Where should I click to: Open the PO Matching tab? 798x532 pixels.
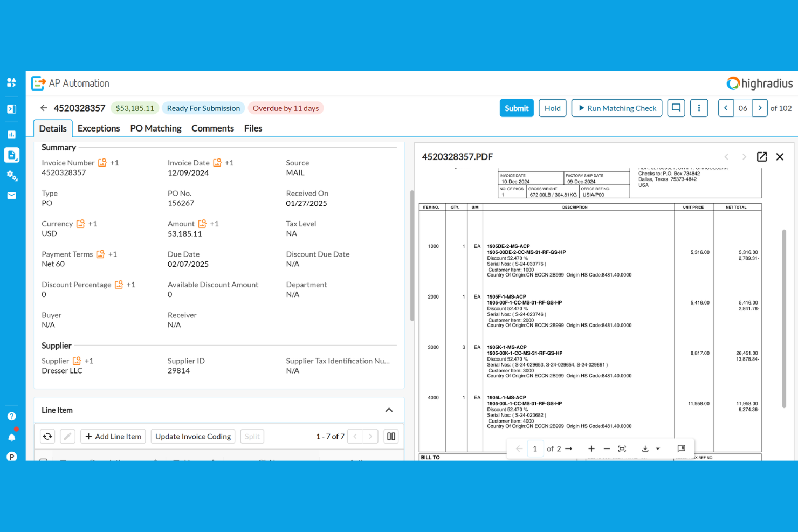click(155, 128)
